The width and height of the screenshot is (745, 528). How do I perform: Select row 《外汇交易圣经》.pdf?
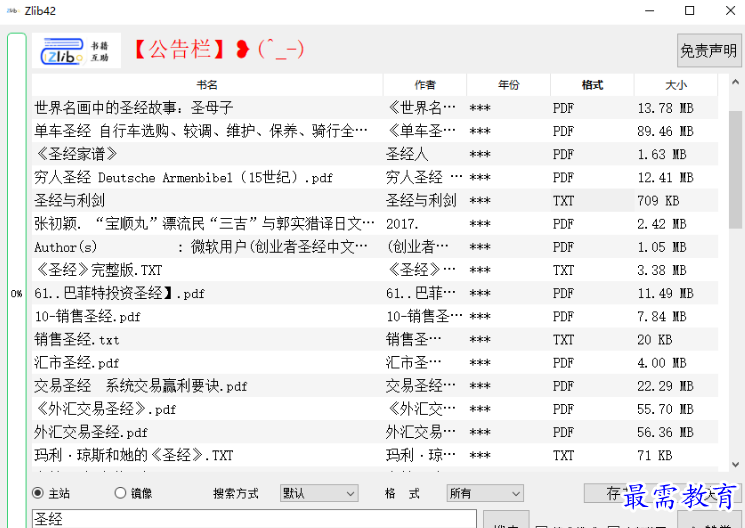(x=375, y=409)
